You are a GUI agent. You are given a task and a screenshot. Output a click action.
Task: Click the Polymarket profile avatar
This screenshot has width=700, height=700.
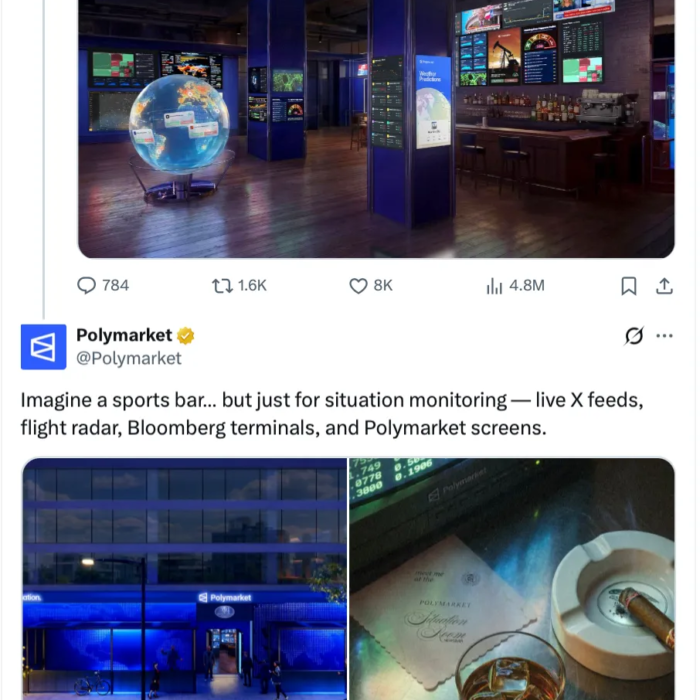(x=44, y=347)
